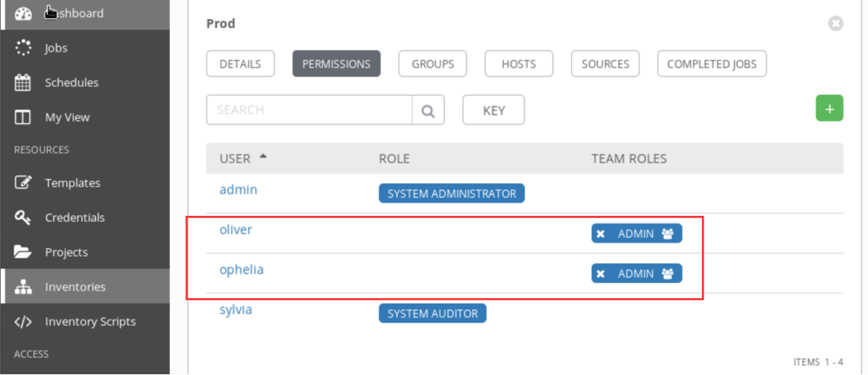This screenshot has width=868, height=375.
Task: Remove oliver's ADMIN team role via x
Action: [x=600, y=234]
